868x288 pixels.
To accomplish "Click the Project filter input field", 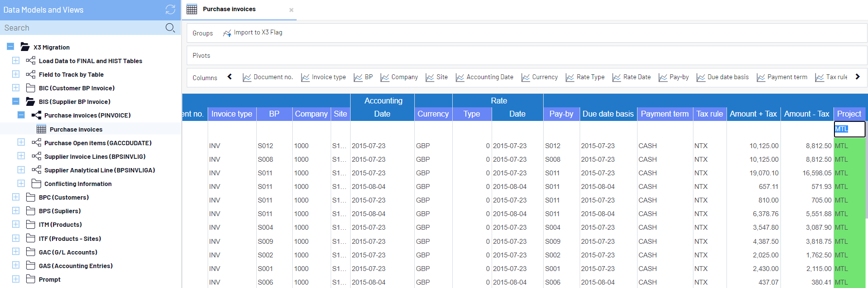I will (x=849, y=129).
